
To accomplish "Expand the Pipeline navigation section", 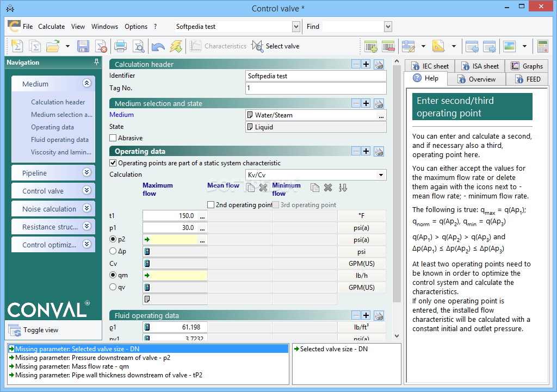I will [86, 173].
